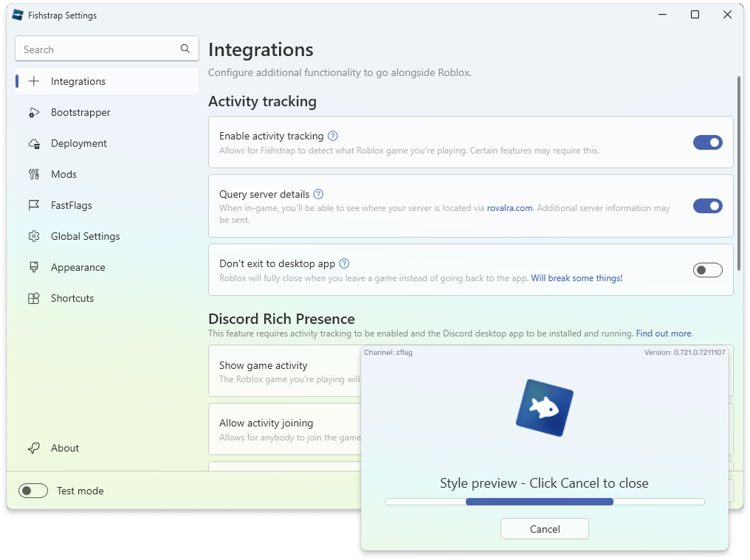750x560 pixels.
Task: Click the FastFlags flag icon
Action: (x=34, y=205)
